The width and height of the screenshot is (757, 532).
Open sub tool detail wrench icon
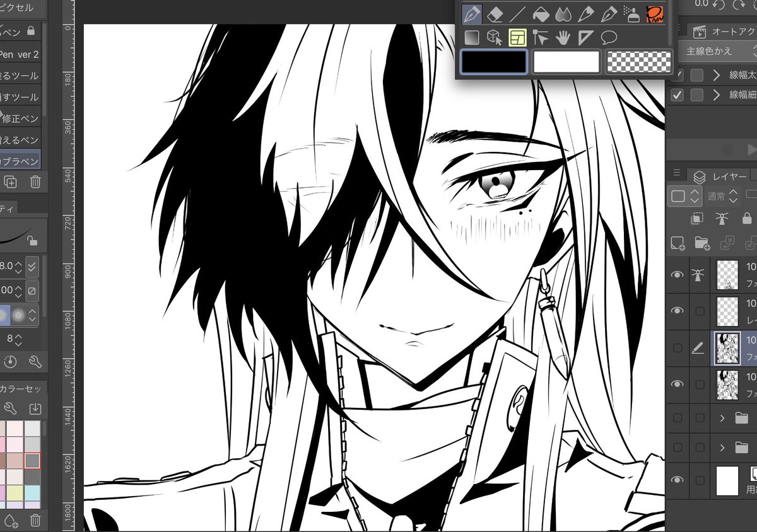[x=35, y=361]
